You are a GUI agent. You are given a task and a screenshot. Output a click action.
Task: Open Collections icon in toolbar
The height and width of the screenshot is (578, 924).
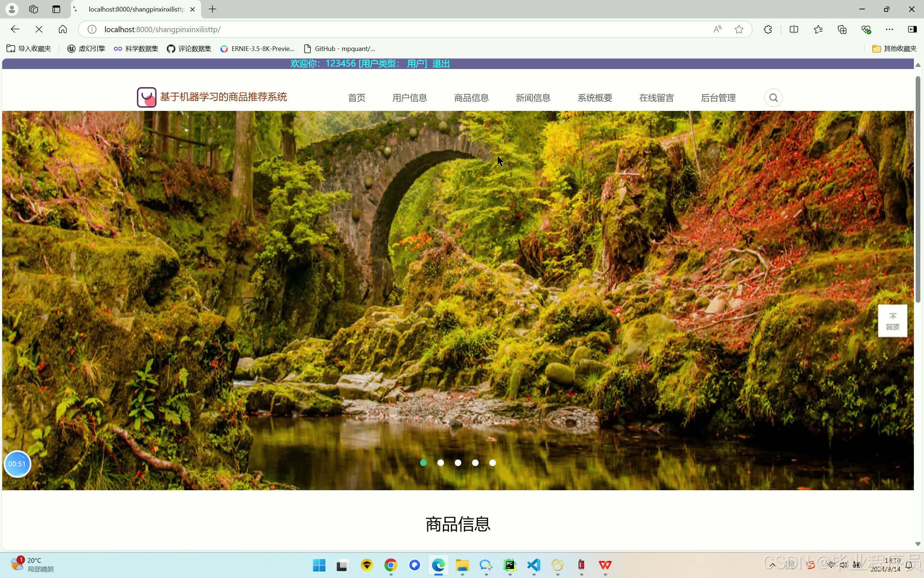click(x=842, y=29)
